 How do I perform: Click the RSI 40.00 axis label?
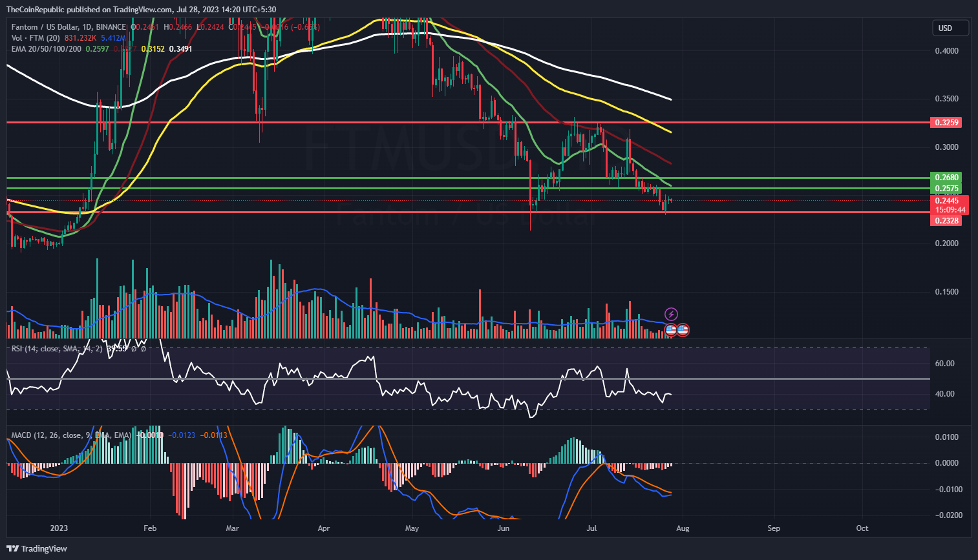pos(945,394)
